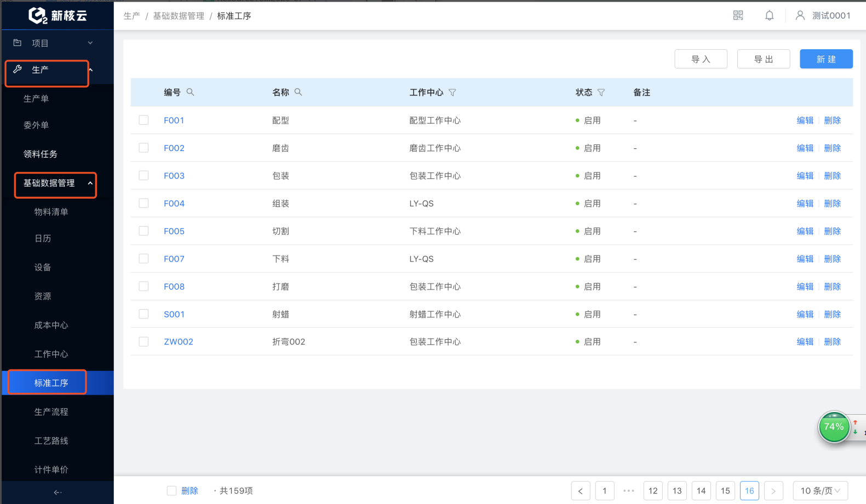Open the QR code grid icon
This screenshot has width=866, height=504.
738,15
